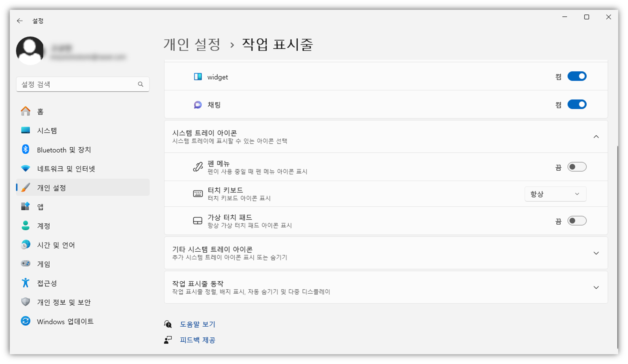Click the 도움말 보기 link
This screenshot has height=364, width=628.
tap(198, 324)
